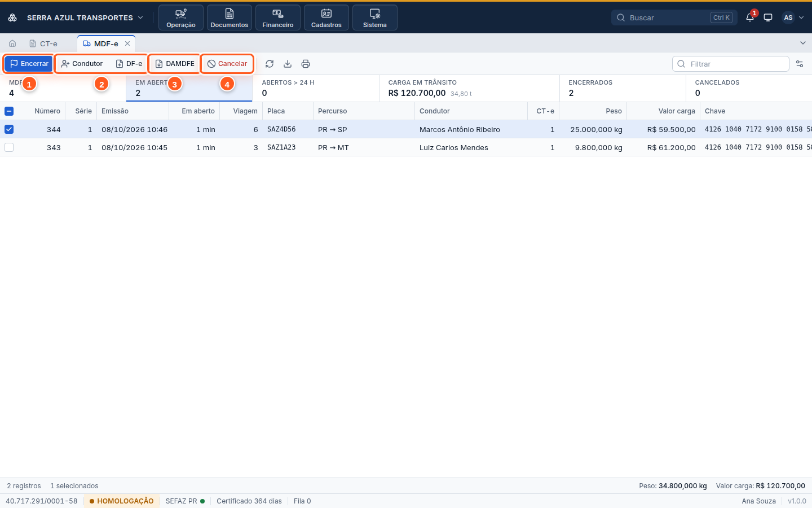
Task: Expand the tab list chevron
Action: pos(803,43)
